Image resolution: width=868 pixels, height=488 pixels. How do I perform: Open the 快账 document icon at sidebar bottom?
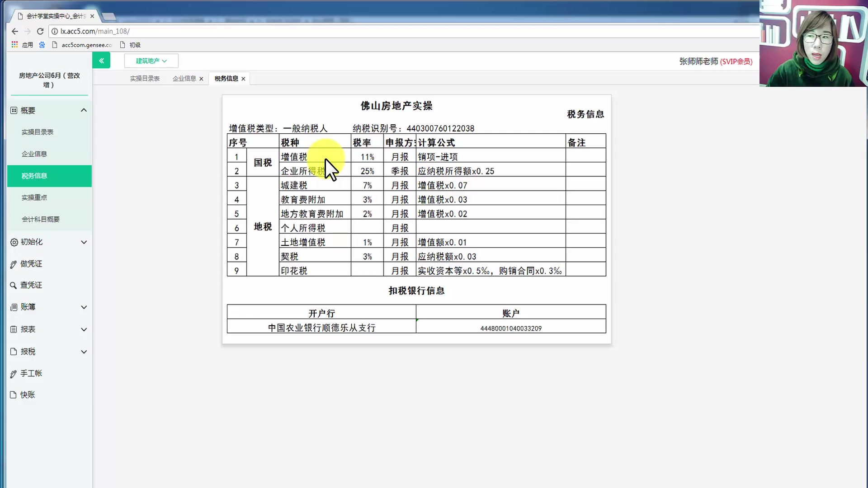tap(13, 394)
